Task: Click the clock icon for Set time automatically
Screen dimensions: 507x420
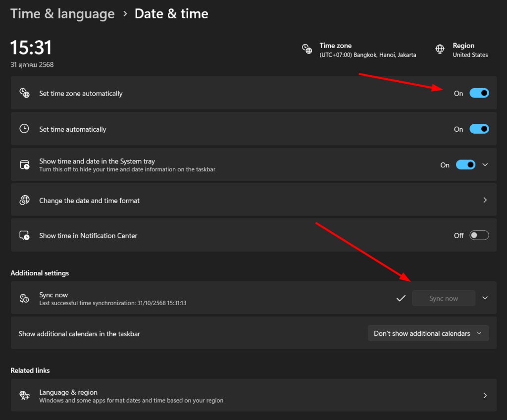Action: click(x=24, y=129)
